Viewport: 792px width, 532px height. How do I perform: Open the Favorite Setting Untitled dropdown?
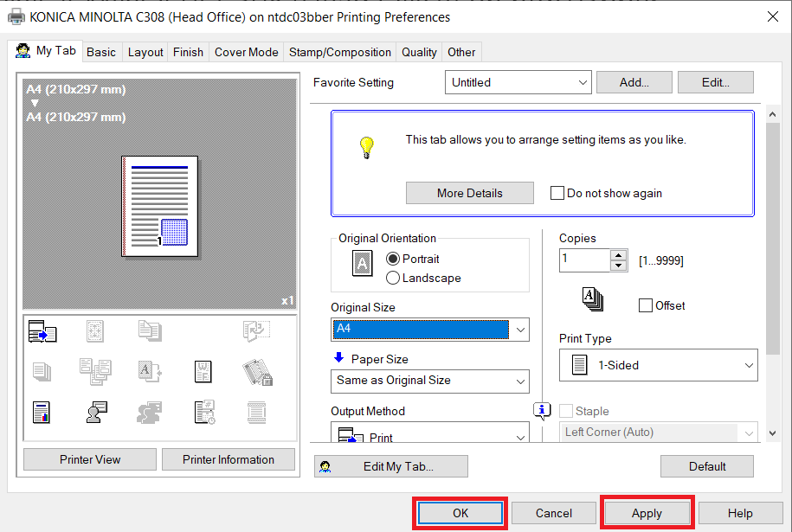[x=518, y=82]
